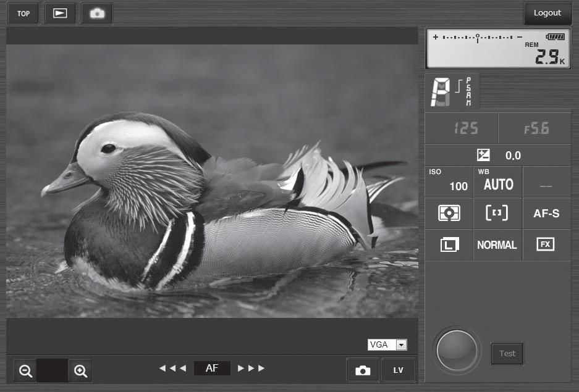Screen dimensions: 579x392
Task: Focus farther by the medium right step
Action: tap(251, 368)
